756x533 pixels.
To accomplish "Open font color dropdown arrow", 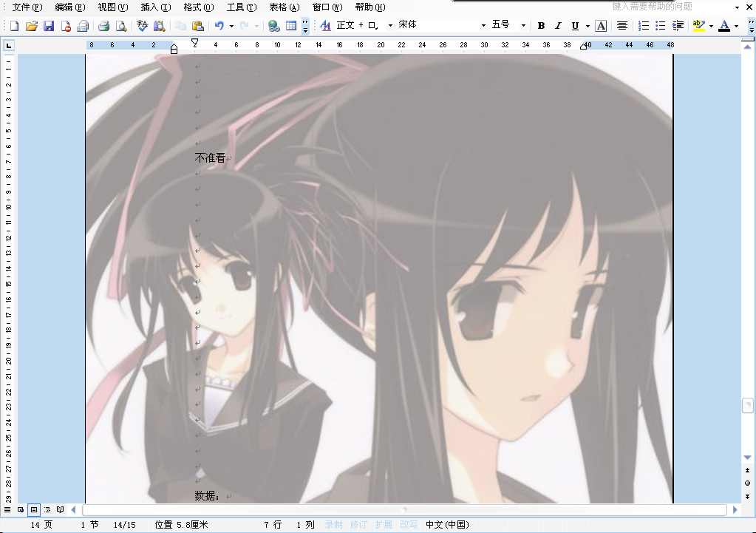I will click(736, 26).
